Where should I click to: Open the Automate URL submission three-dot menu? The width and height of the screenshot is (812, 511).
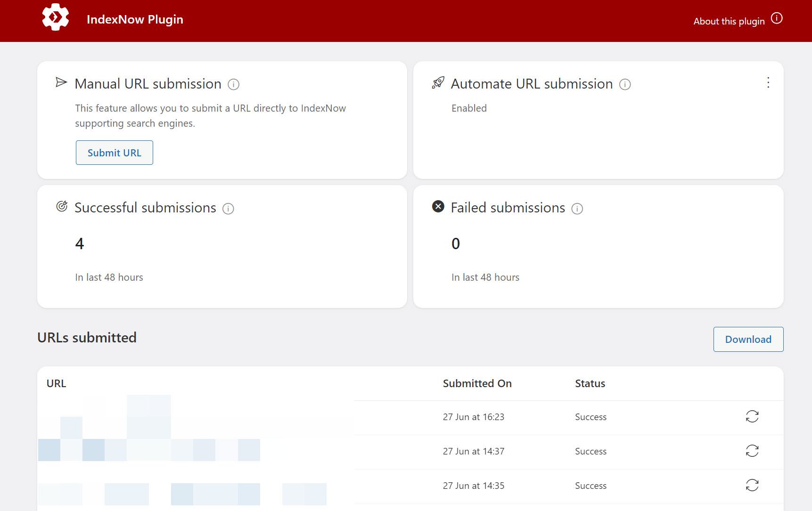point(768,83)
